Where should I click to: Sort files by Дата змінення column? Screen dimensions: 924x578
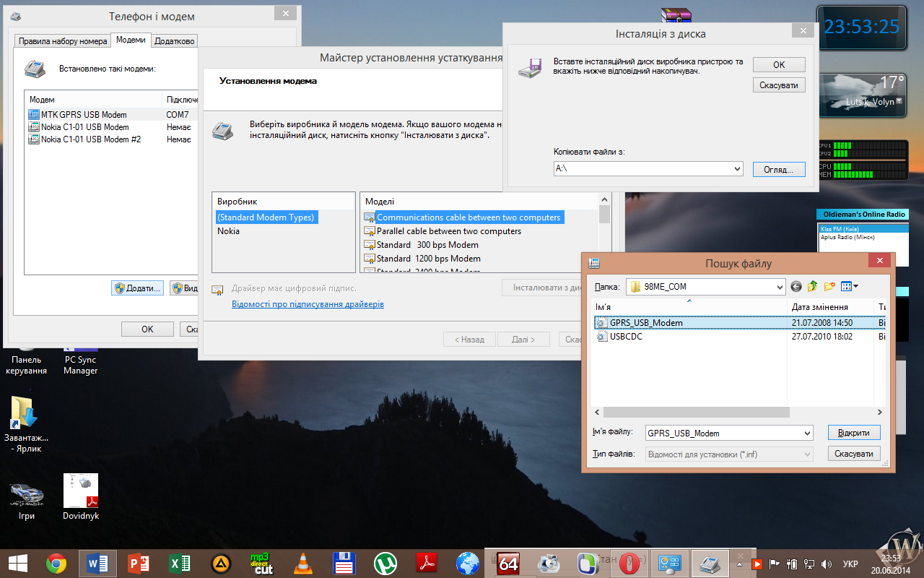tap(830, 307)
